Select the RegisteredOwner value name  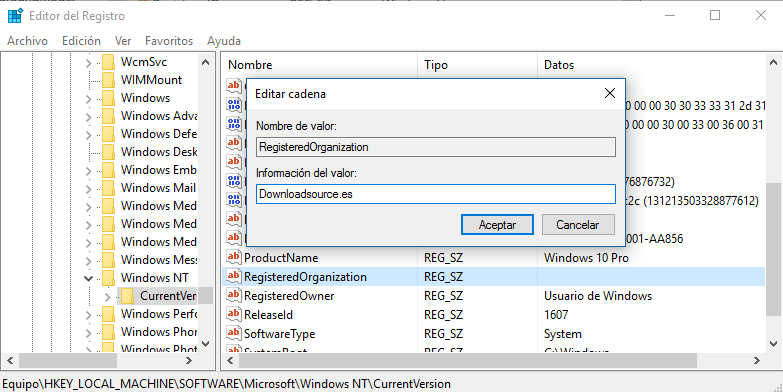289,296
